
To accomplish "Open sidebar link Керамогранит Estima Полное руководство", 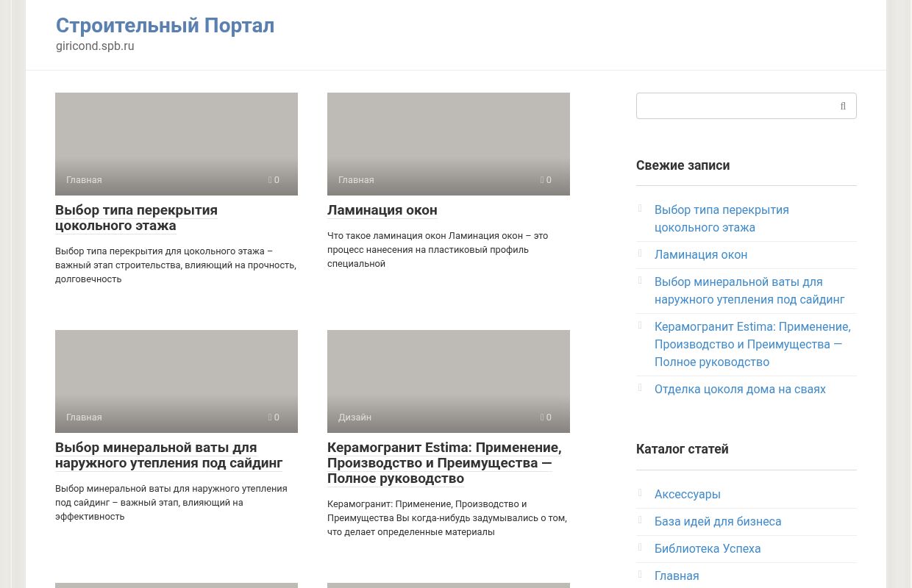I will [752, 345].
